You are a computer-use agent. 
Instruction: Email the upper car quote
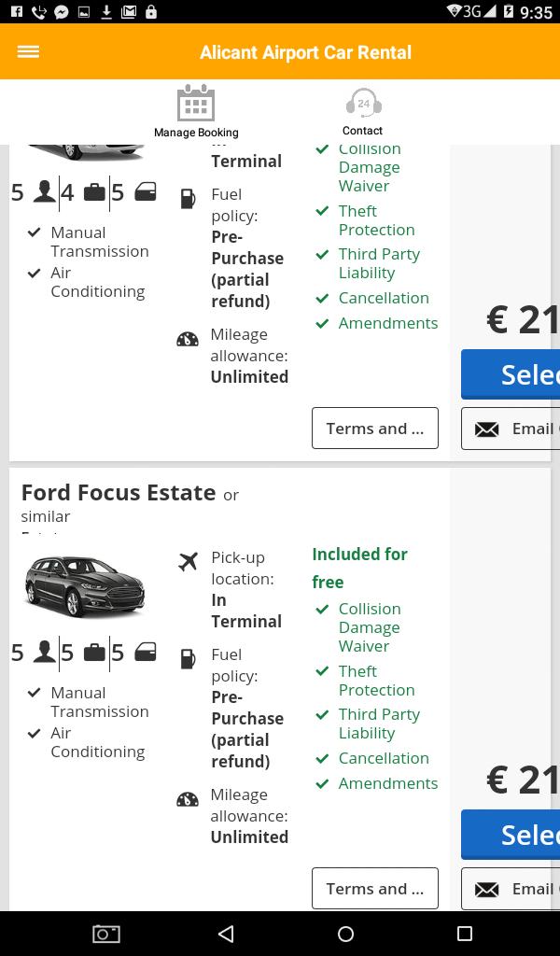coord(511,429)
